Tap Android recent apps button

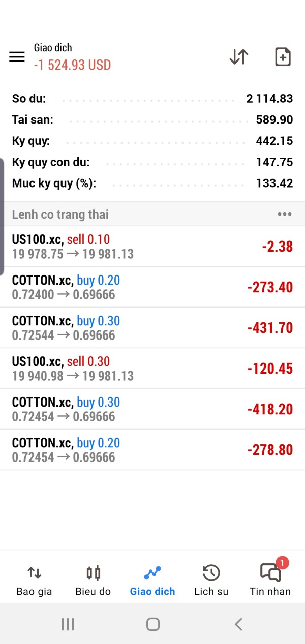pyautogui.click(x=68, y=624)
